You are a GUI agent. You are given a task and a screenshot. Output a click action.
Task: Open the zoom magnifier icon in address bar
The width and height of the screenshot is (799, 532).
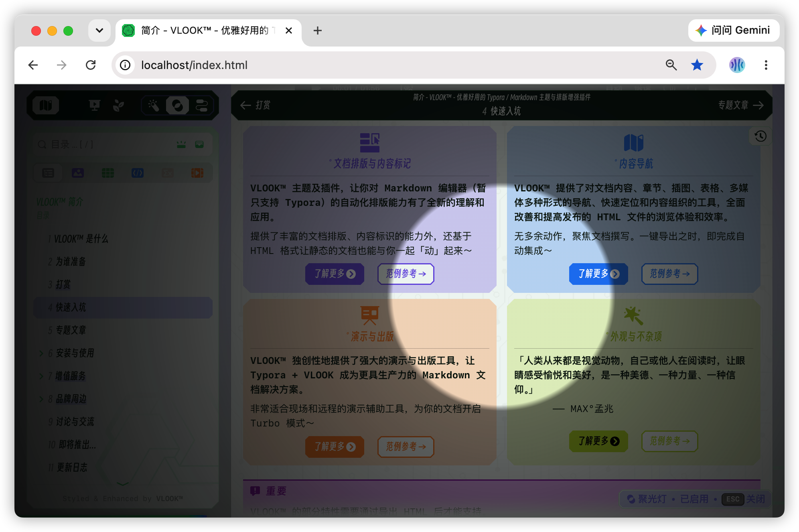[671, 65]
